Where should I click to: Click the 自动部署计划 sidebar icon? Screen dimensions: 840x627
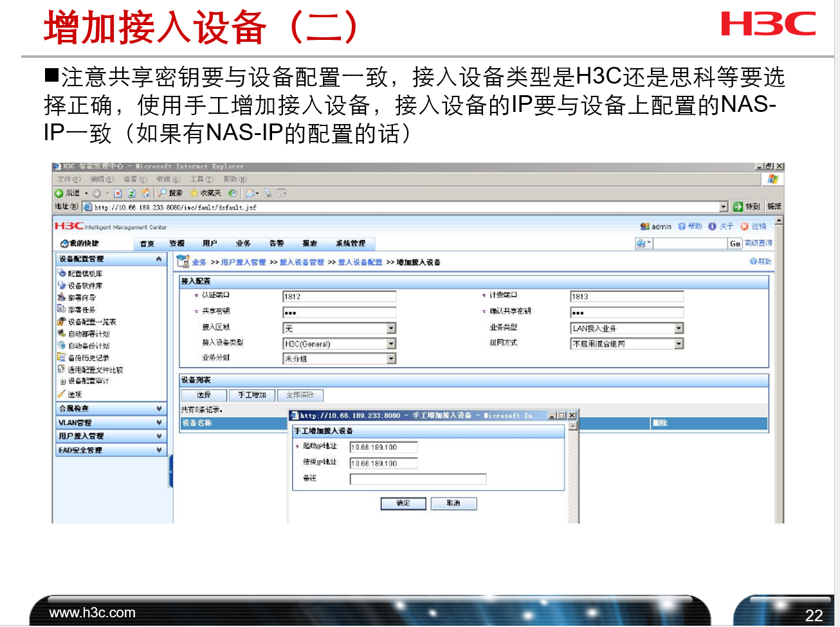[62, 333]
